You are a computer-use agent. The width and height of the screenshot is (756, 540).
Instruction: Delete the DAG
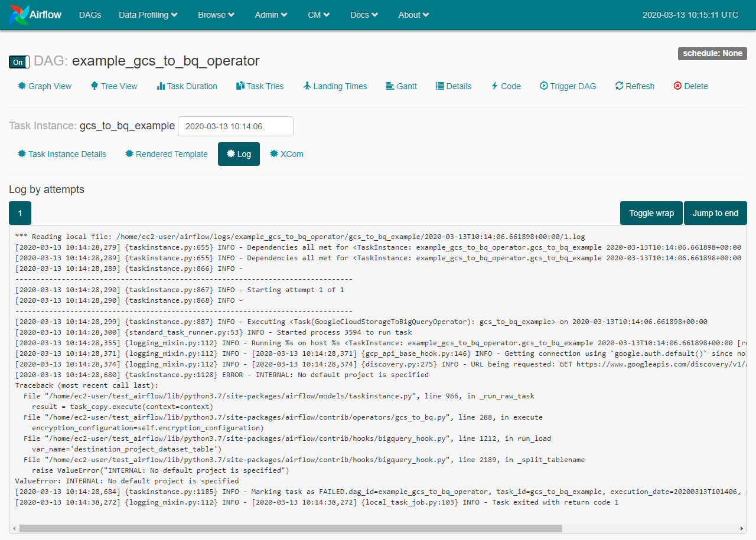690,86
